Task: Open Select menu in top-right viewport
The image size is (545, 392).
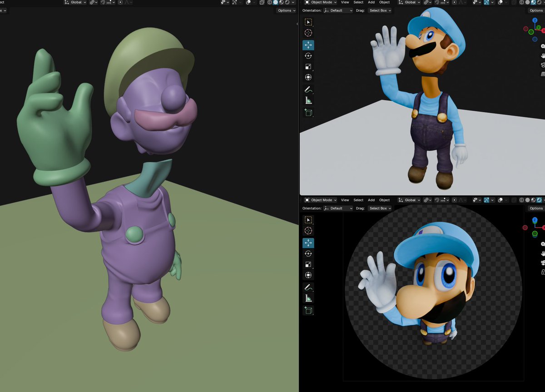Action: click(x=358, y=2)
